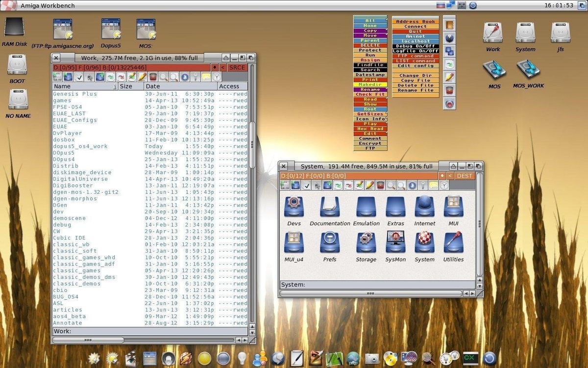The height and width of the screenshot is (368, 588).
Task: Switch the System lister to DEST
Action: click(464, 176)
